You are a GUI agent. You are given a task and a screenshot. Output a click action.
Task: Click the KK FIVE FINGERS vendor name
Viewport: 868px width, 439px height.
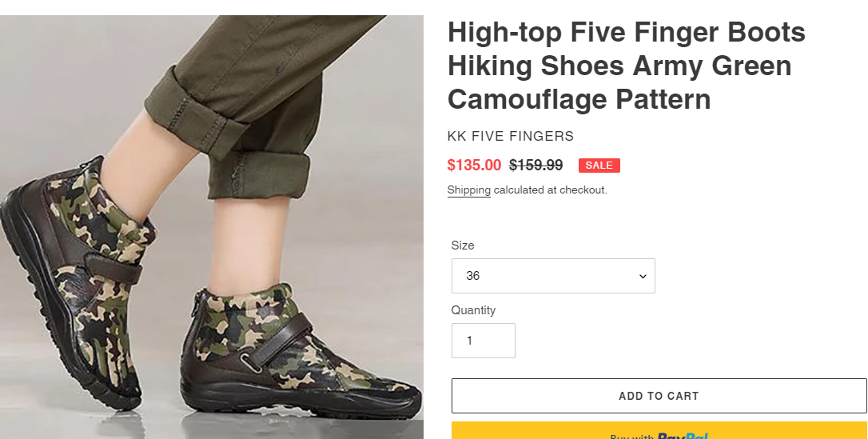(511, 136)
